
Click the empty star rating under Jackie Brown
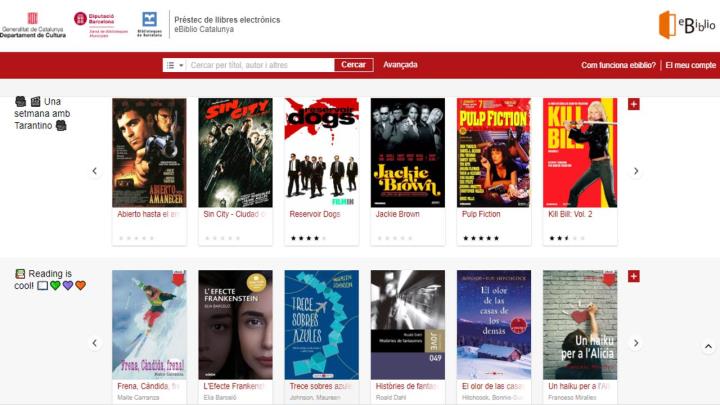(394, 238)
